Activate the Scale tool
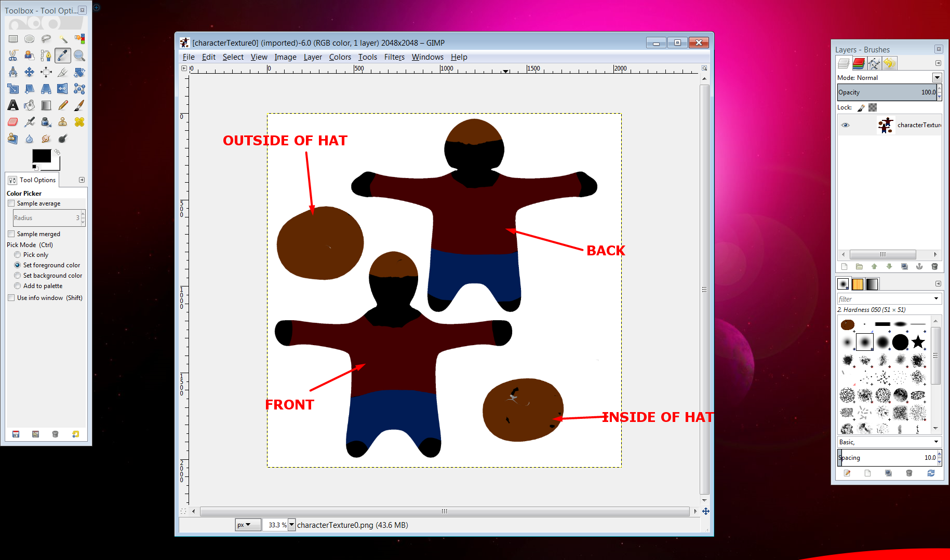Viewport: 950px width, 560px height. pyautogui.click(x=13, y=89)
